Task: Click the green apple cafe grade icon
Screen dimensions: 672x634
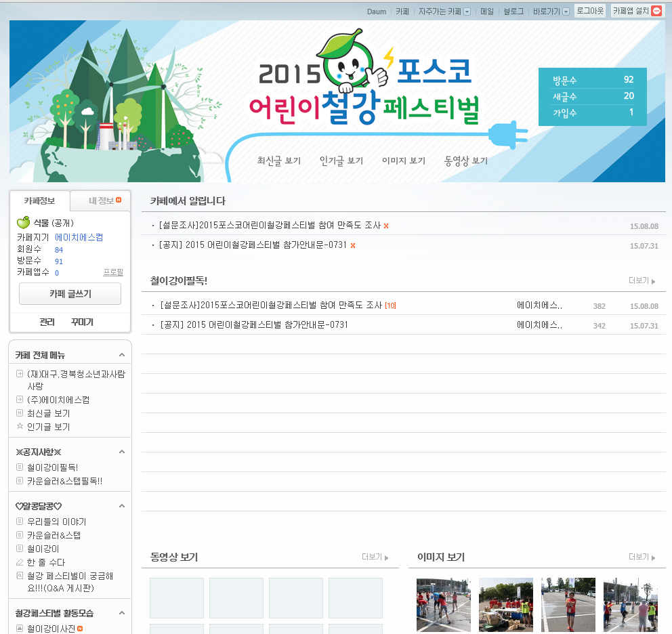Action: tap(23, 222)
